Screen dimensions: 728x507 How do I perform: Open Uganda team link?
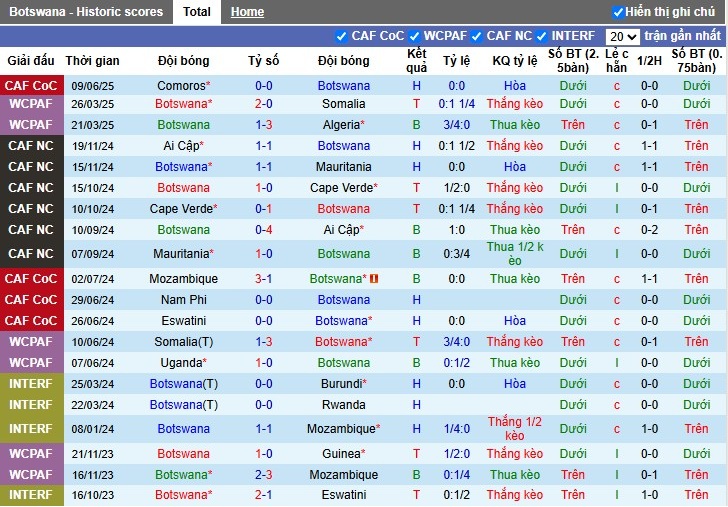(x=183, y=363)
